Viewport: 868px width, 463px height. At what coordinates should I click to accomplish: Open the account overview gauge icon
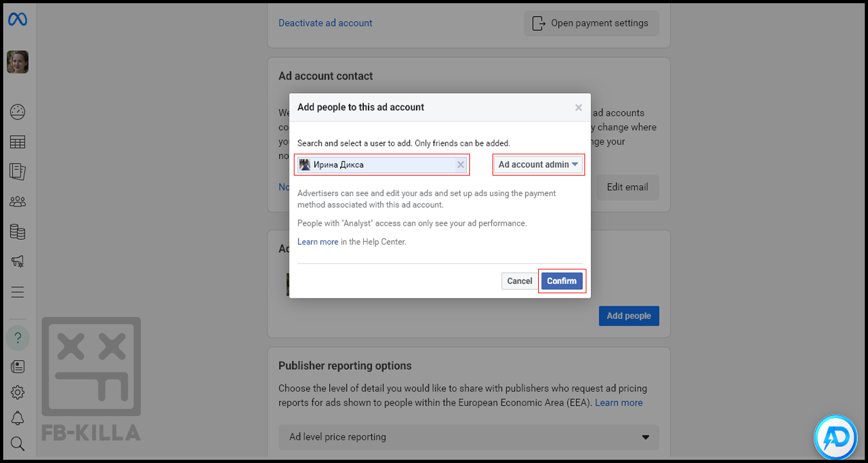(x=17, y=112)
